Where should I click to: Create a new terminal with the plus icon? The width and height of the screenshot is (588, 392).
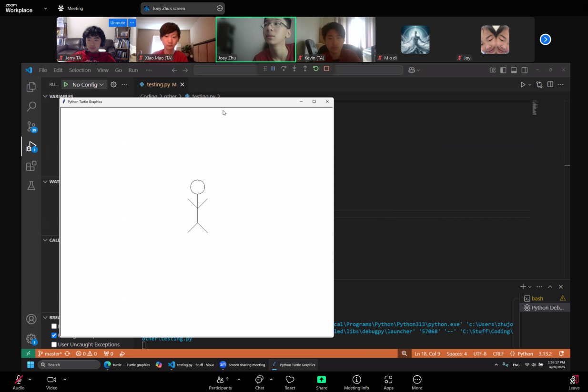pos(523,287)
